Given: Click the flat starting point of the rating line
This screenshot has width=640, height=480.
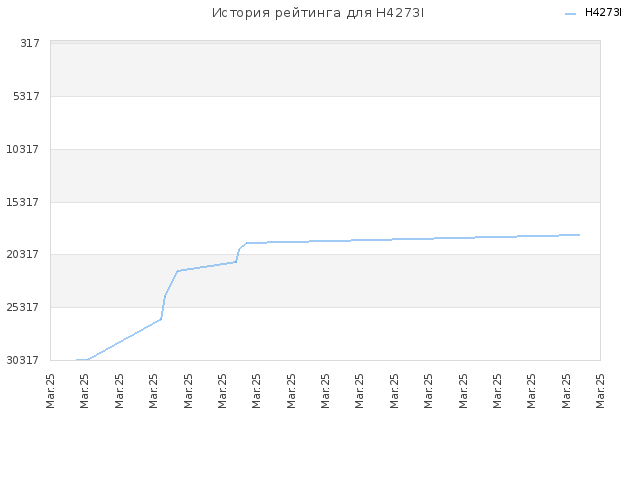Looking at the screenshot, I should (x=82, y=360).
